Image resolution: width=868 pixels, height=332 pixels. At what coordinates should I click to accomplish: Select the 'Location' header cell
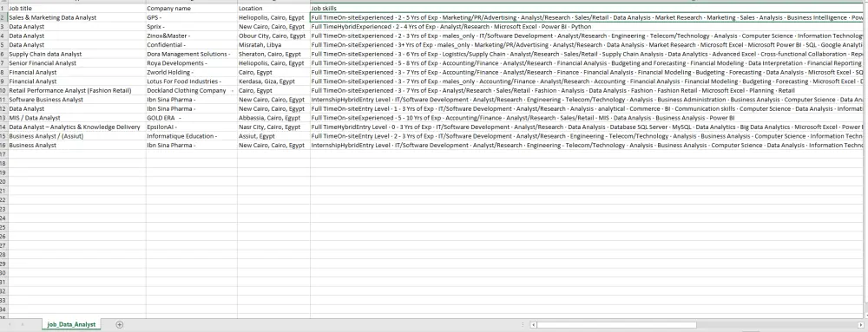tap(273, 9)
